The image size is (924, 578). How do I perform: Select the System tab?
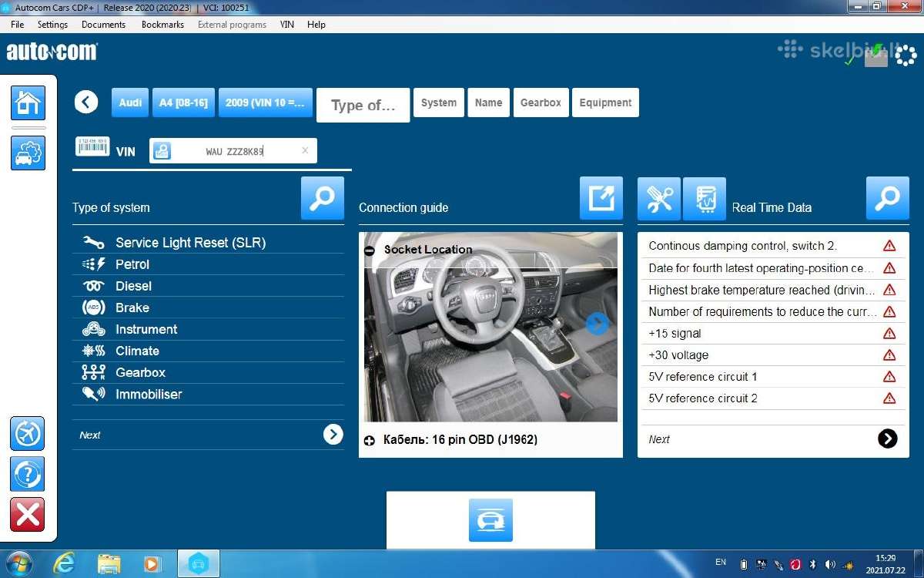tap(439, 102)
